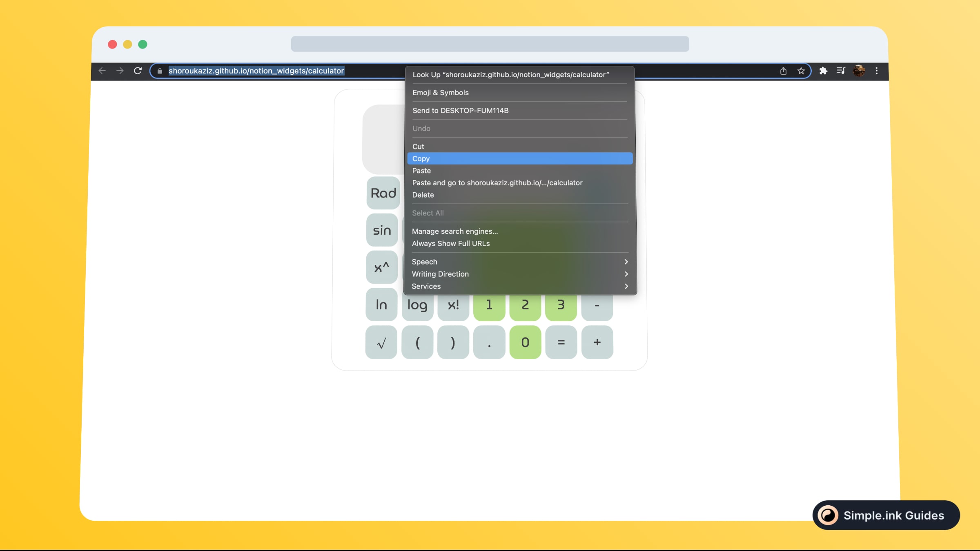Open the profile avatar

859,71
